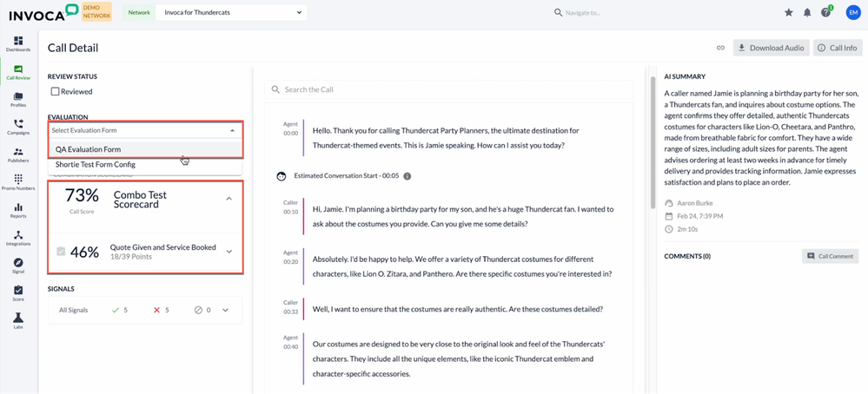Click the favorites star icon
The width and height of the screenshot is (868, 394).
tap(789, 13)
